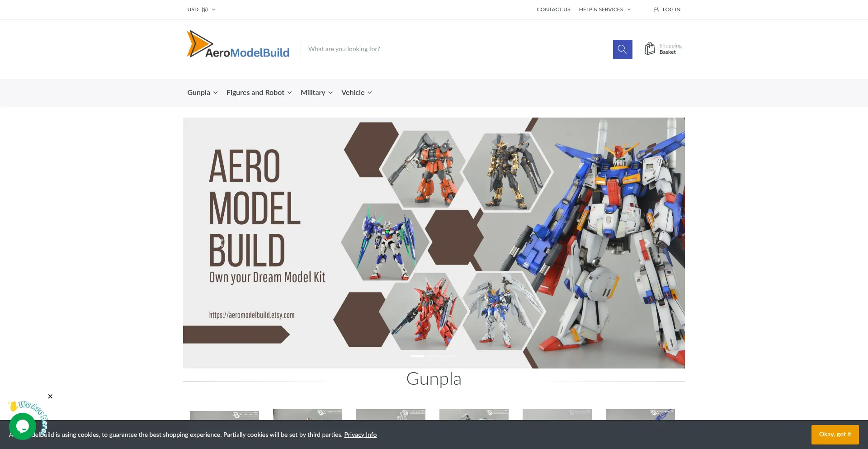The height and width of the screenshot is (449, 868).
Task: Open the USD currency selector
Action: 201,9
